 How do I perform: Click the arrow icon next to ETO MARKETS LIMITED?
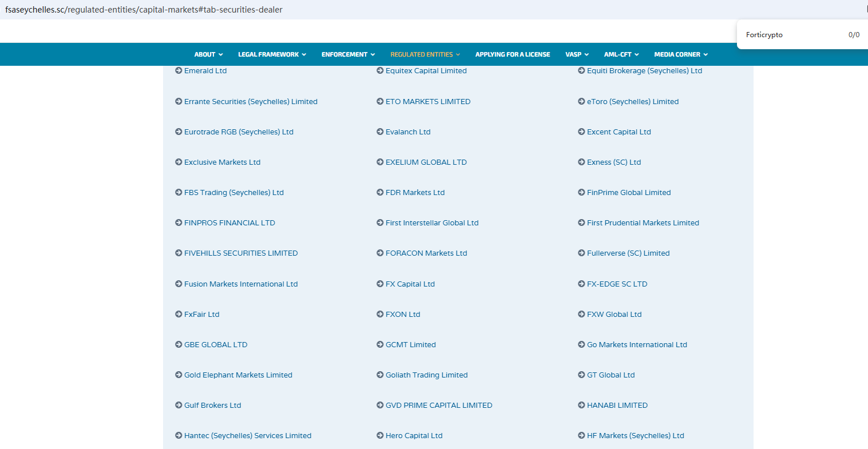pos(380,101)
